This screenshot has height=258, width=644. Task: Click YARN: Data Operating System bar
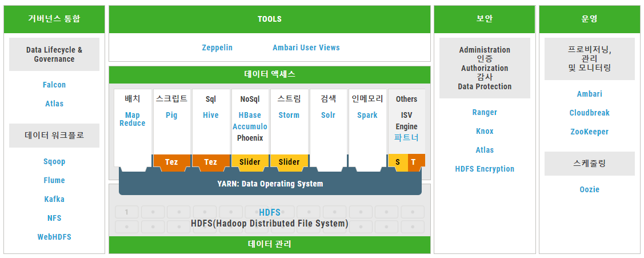(270, 184)
